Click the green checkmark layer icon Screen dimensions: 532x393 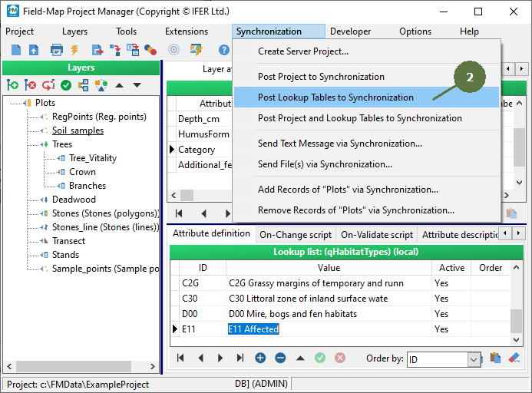point(66,85)
